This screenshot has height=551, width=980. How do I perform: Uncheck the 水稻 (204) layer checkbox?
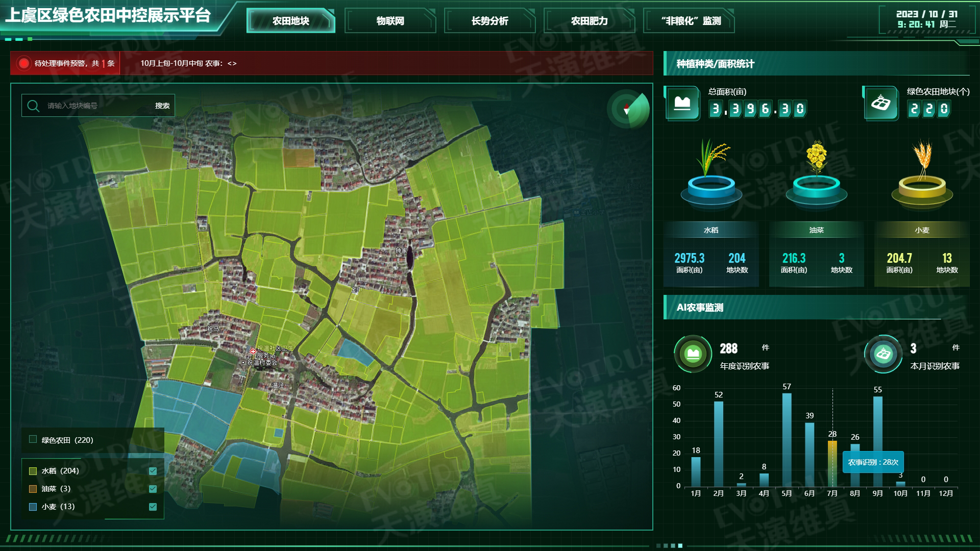[153, 471]
